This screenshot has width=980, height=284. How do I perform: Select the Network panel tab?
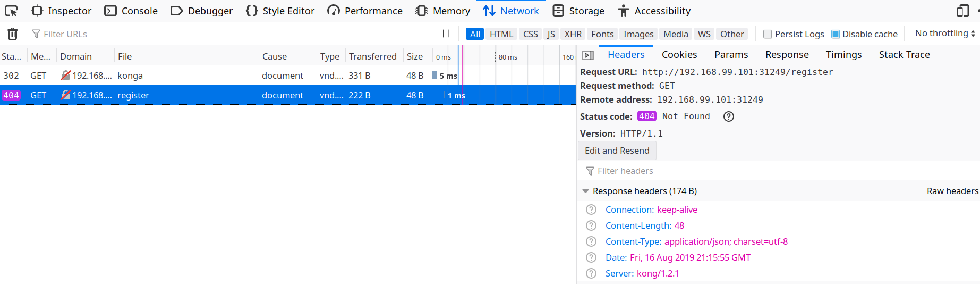pos(511,11)
